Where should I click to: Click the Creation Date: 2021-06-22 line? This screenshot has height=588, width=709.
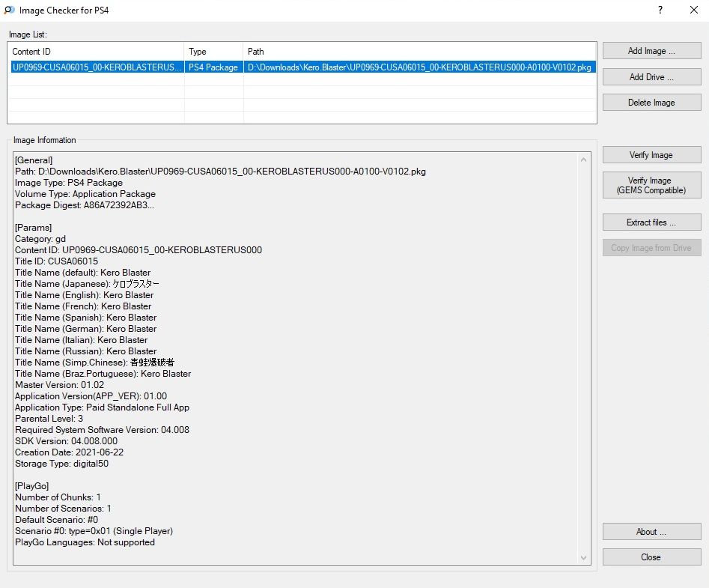point(69,452)
